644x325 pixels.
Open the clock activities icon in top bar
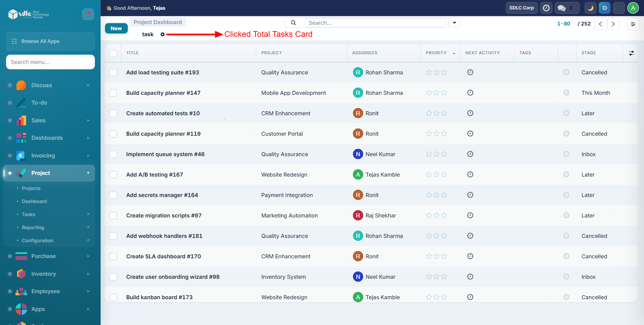point(546,8)
